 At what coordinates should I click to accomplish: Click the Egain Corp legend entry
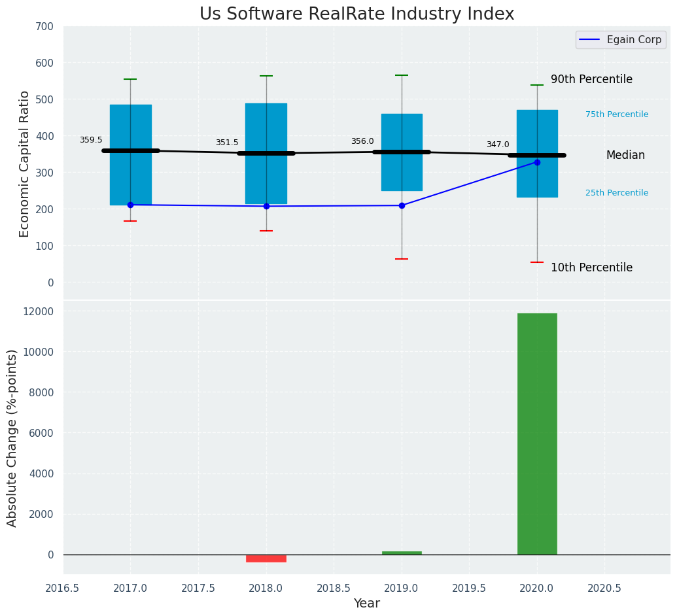[634, 40]
